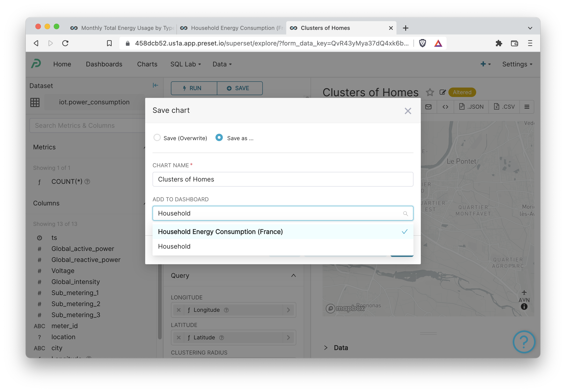Image resolution: width=566 pixels, height=392 pixels.
Task: Open Charts from the navigation bar
Action: pyautogui.click(x=147, y=64)
